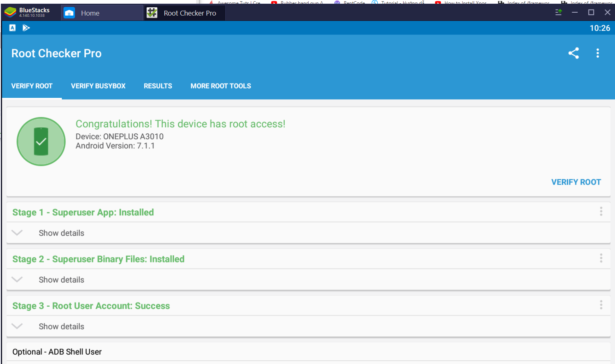Expand Stage 1 Show details chevron
The image size is (615, 364).
pyautogui.click(x=17, y=233)
